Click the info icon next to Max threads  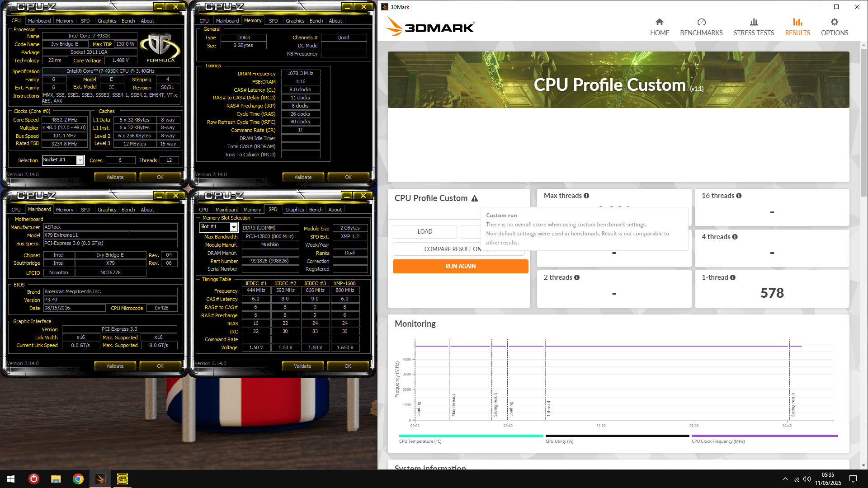click(586, 196)
